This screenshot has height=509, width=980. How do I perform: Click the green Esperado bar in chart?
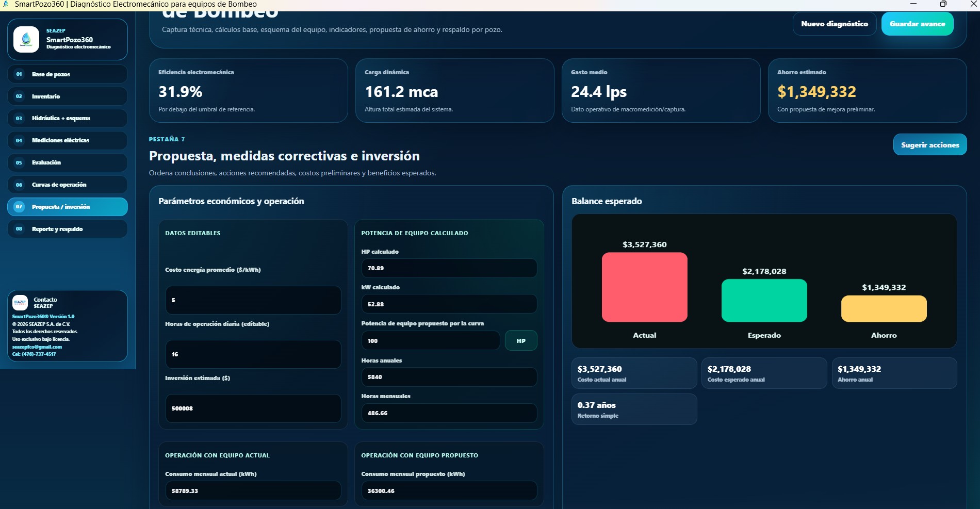tap(764, 301)
